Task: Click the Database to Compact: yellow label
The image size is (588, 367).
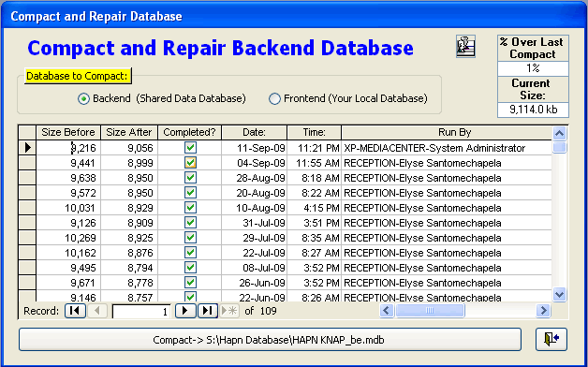Action: point(78,76)
